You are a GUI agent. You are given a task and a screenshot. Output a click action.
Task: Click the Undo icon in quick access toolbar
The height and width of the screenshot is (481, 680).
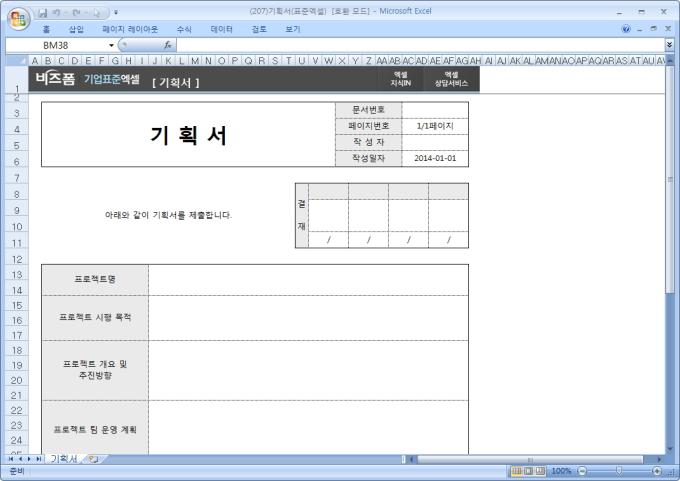click(x=56, y=13)
